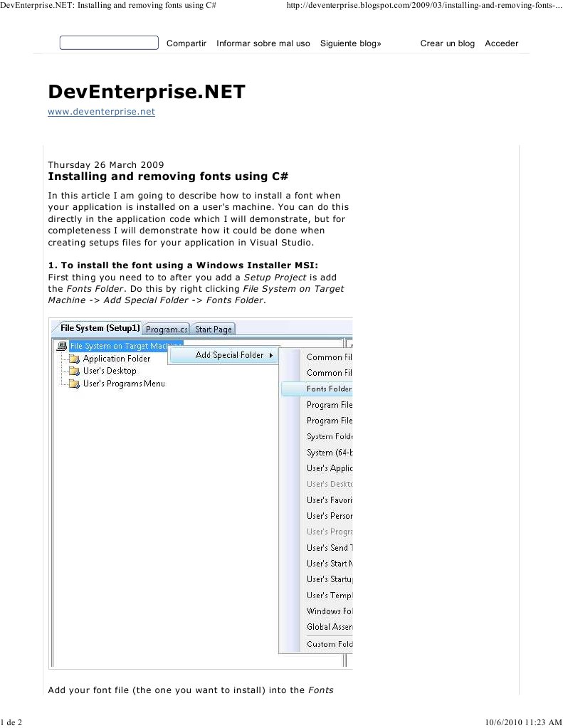Select User's Desktop tree item
Image resolution: width=563 pixels, height=728 pixels.
[110, 371]
